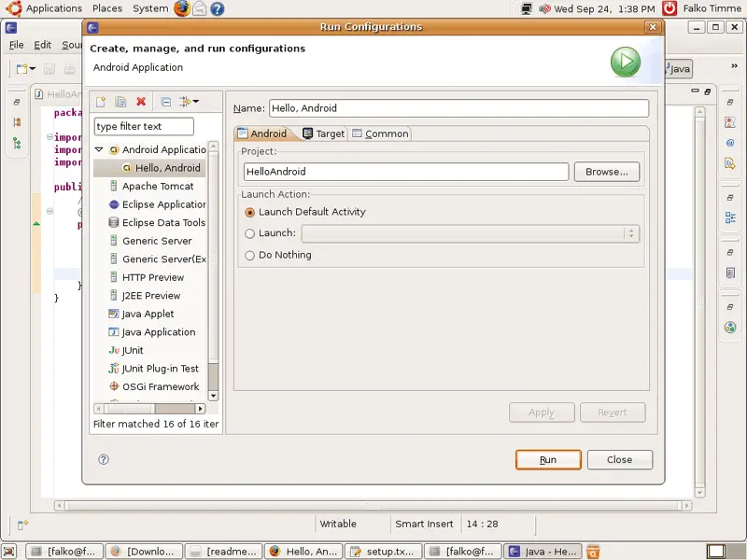Switch to the [Downlo... taskbar window
This screenshot has height=560, width=747.
(144, 552)
